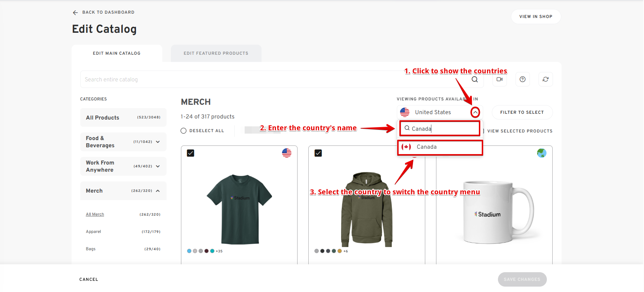The image size is (644, 292).
Task: Click the catalog search magnifier icon
Action: [x=475, y=80]
